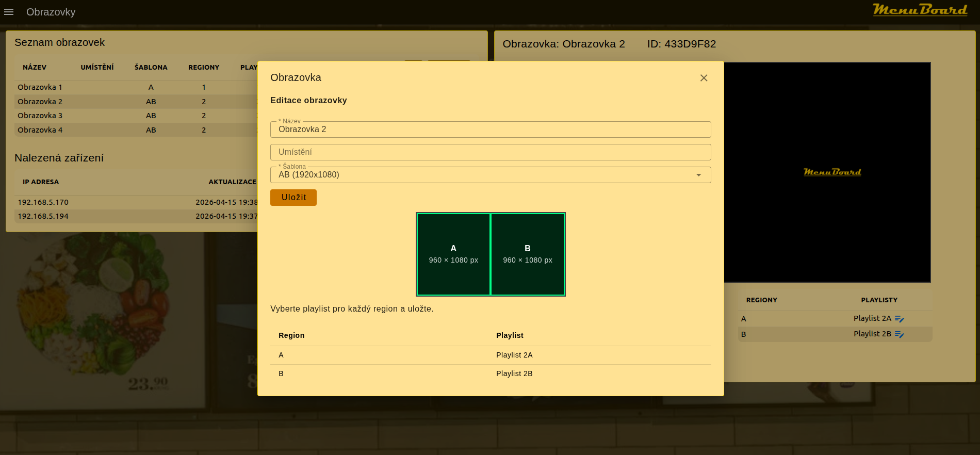
Task: Click the Uložit save button
Action: (x=293, y=198)
